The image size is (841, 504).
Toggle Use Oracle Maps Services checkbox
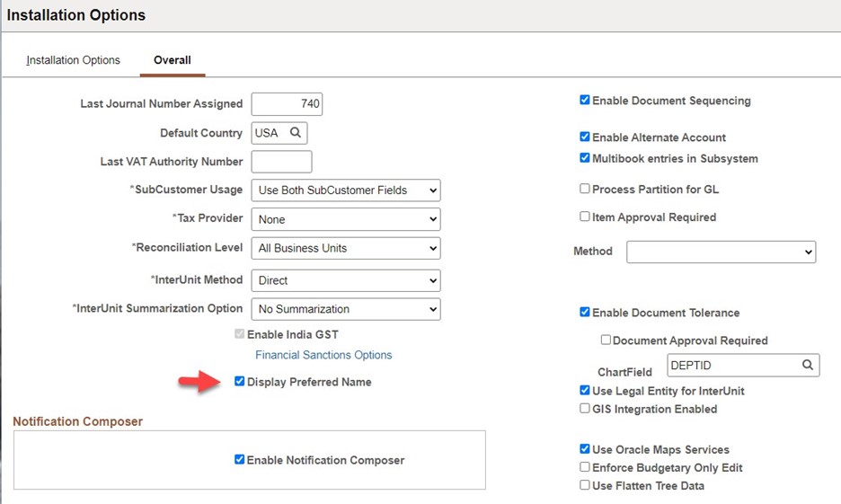(x=585, y=449)
